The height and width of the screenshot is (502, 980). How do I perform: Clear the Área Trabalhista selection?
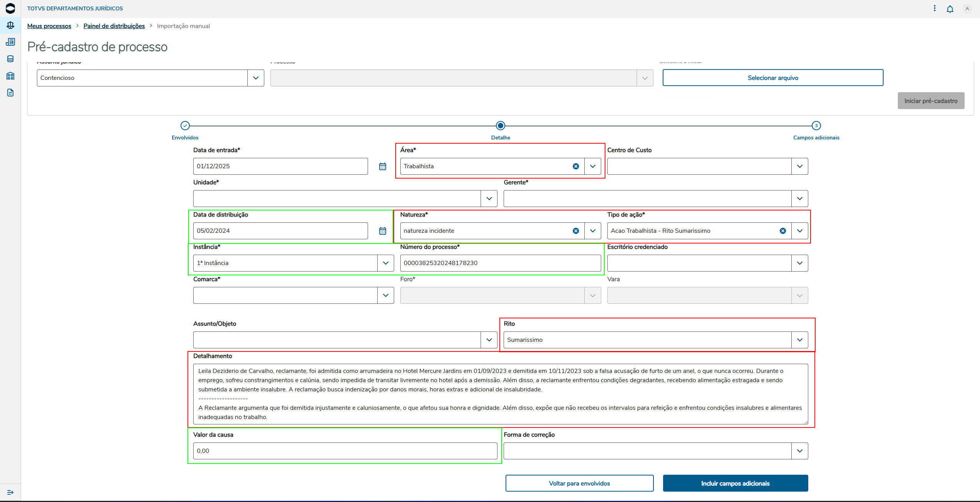click(575, 166)
